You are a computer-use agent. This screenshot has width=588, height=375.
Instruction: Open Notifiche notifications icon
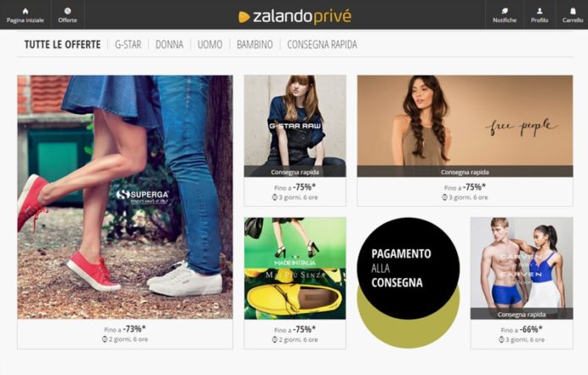click(x=504, y=11)
